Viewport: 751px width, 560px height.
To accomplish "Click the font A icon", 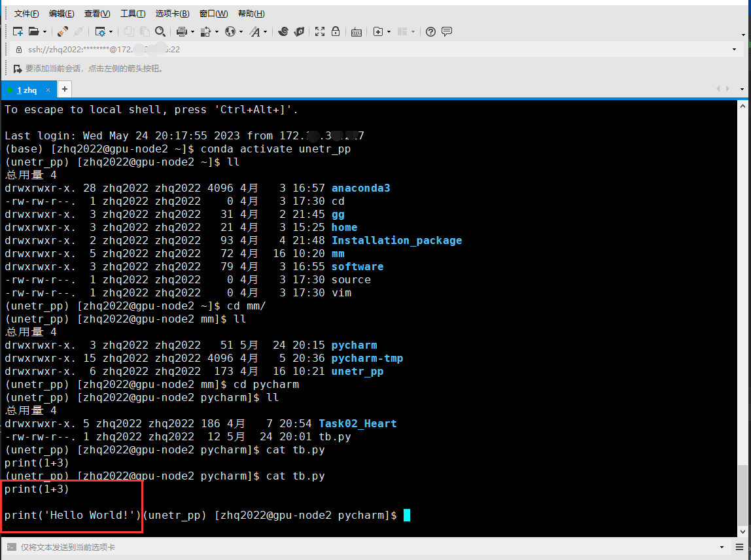I will [x=255, y=31].
